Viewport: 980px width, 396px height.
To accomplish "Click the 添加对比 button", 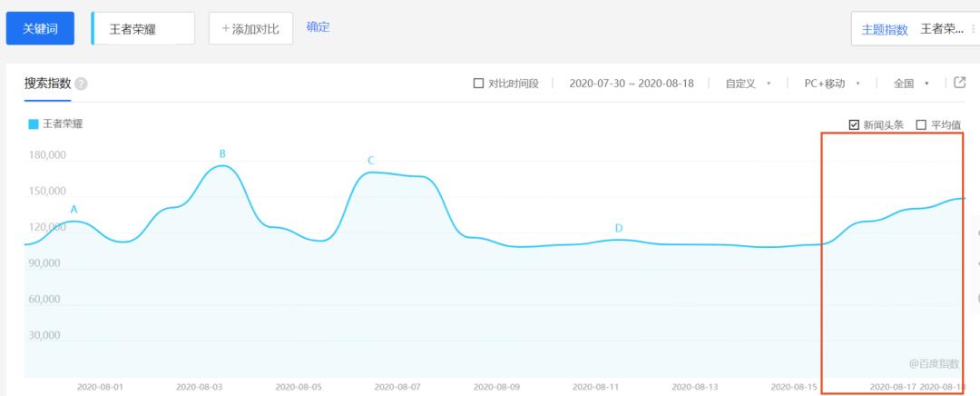I will pyautogui.click(x=250, y=28).
